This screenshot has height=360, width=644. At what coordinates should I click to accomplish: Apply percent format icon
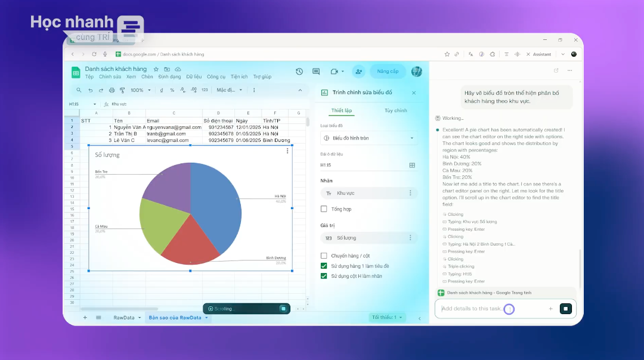(x=172, y=91)
